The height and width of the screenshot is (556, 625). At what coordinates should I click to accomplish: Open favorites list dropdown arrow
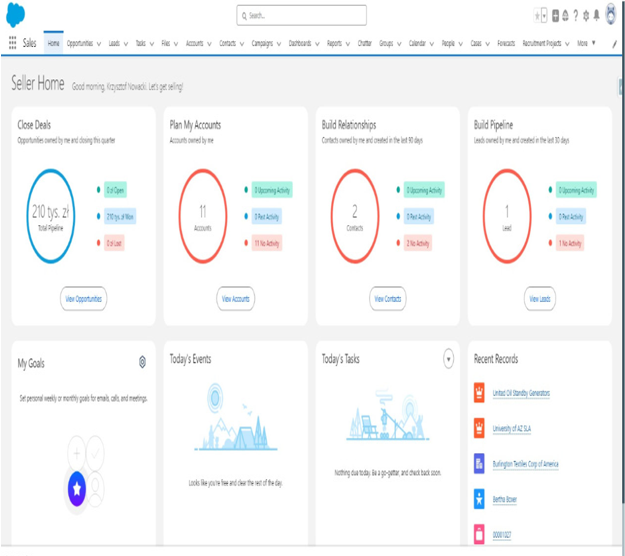544,16
